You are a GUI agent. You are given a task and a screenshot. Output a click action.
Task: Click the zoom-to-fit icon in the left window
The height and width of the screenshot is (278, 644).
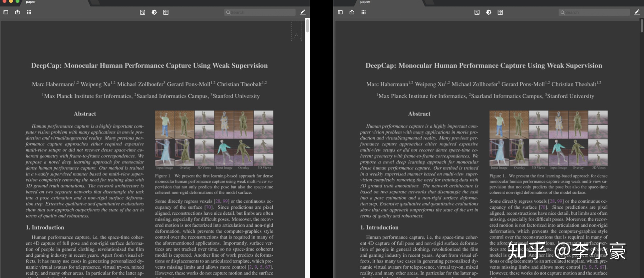(143, 12)
